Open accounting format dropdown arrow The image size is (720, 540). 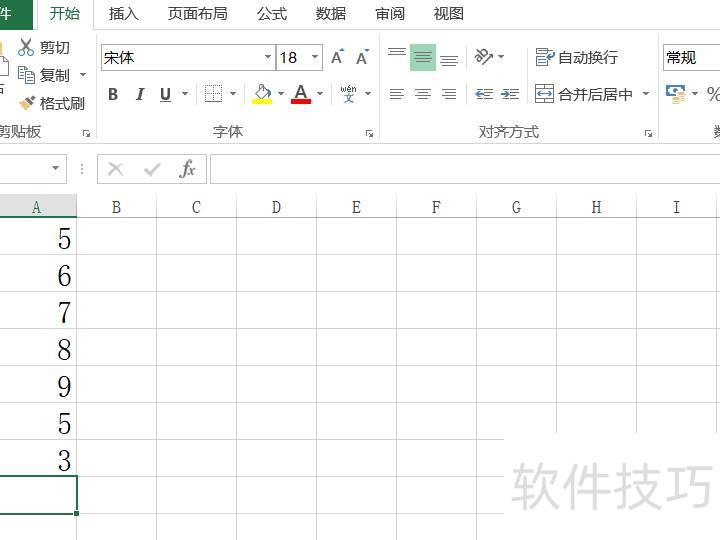coord(694,94)
